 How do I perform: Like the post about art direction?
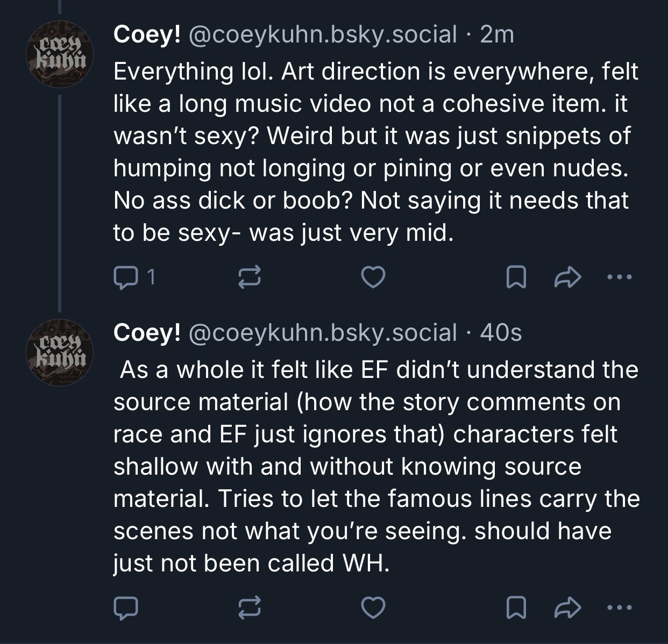point(373,277)
